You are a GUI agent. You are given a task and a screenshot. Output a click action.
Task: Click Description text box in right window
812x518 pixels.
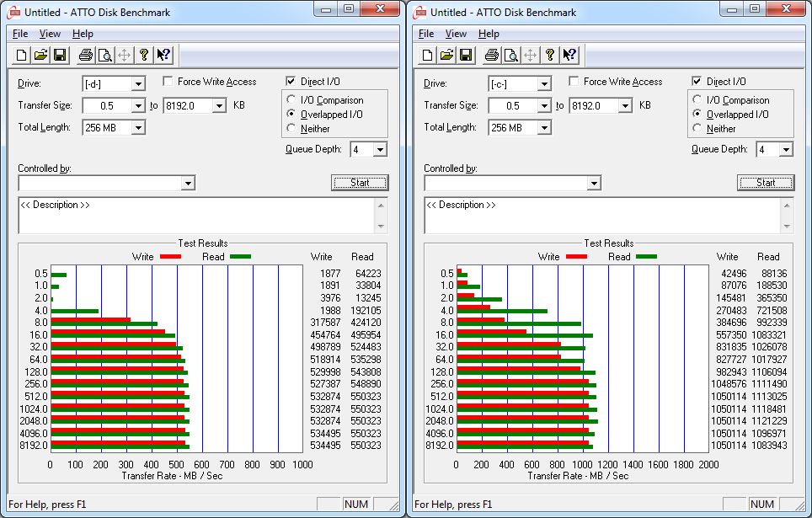coord(602,215)
